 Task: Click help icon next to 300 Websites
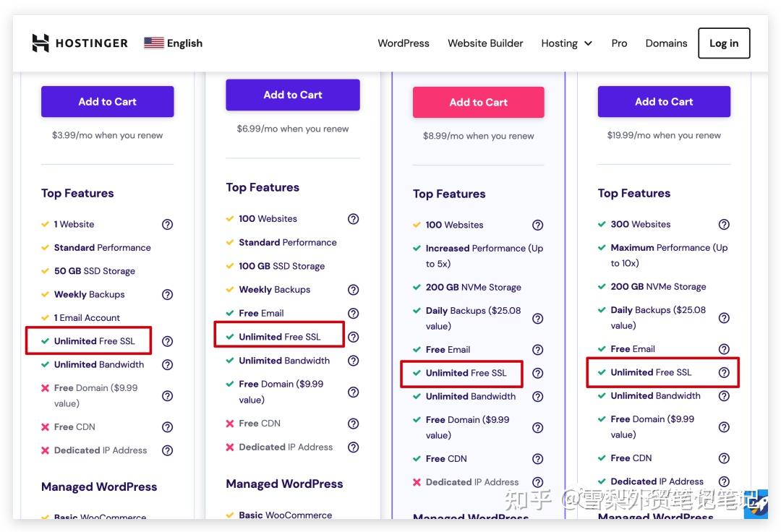click(724, 225)
